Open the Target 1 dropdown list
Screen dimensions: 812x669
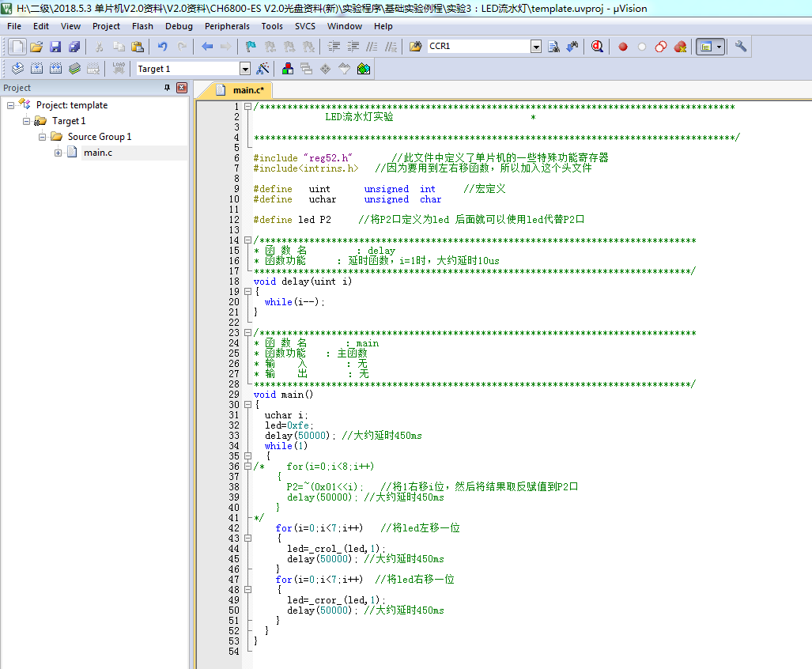click(x=244, y=69)
